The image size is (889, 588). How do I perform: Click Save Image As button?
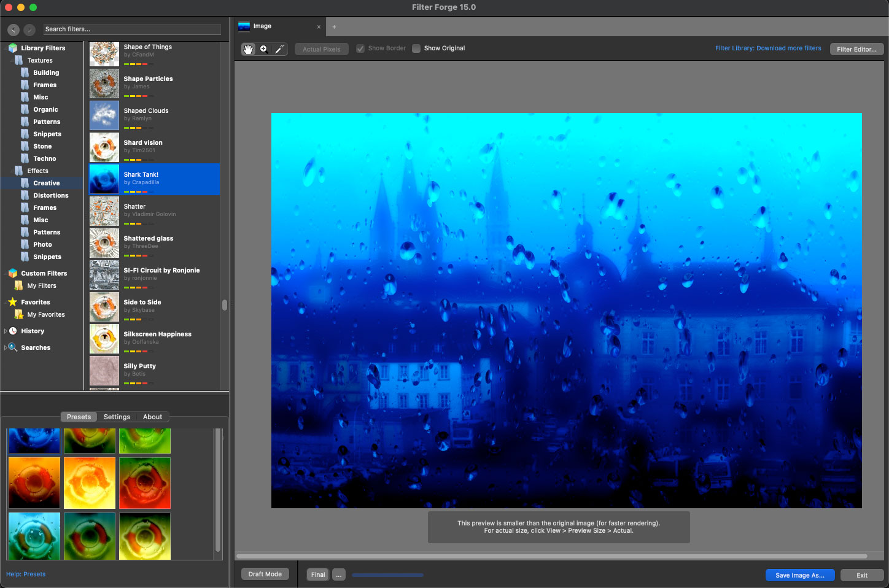(x=799, y=575)
